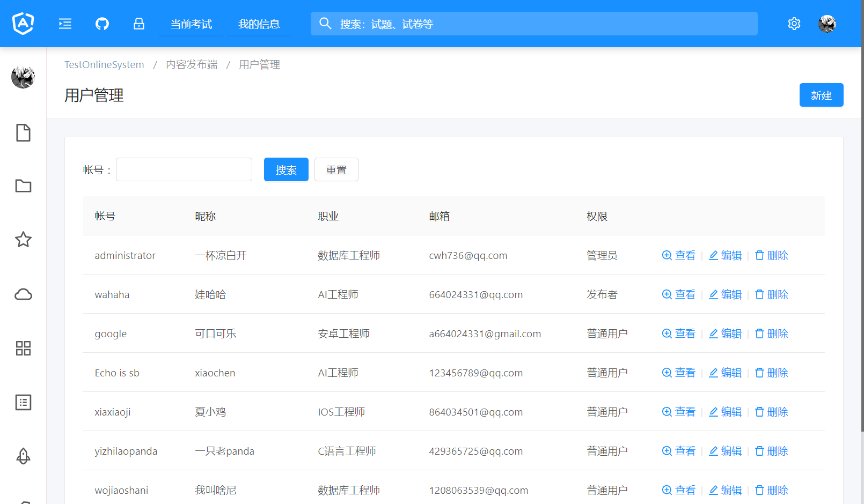Open the 我的信息 menu item
Viewport: 864px width, 504px height.
pos(259,24)
